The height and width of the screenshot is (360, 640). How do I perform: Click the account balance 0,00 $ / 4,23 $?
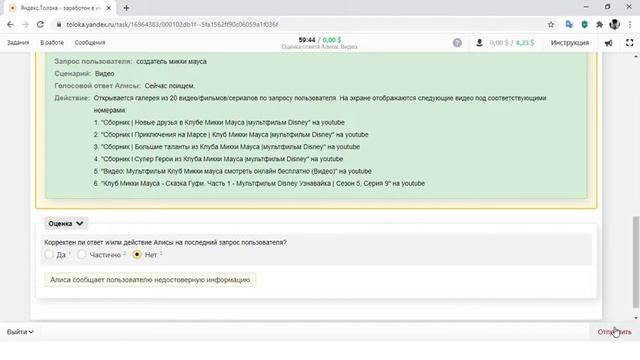(x=512, y=42)
